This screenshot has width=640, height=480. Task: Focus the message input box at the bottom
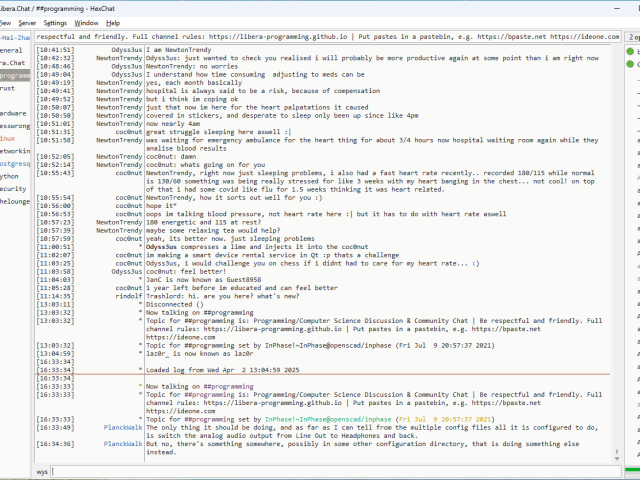(330, 471)
